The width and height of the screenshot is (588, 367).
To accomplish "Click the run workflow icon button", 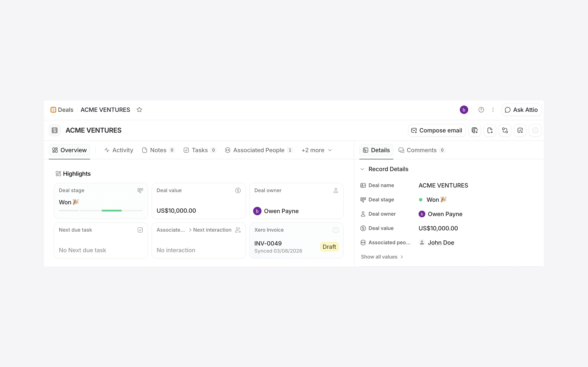I will click(x=505, y=130).
